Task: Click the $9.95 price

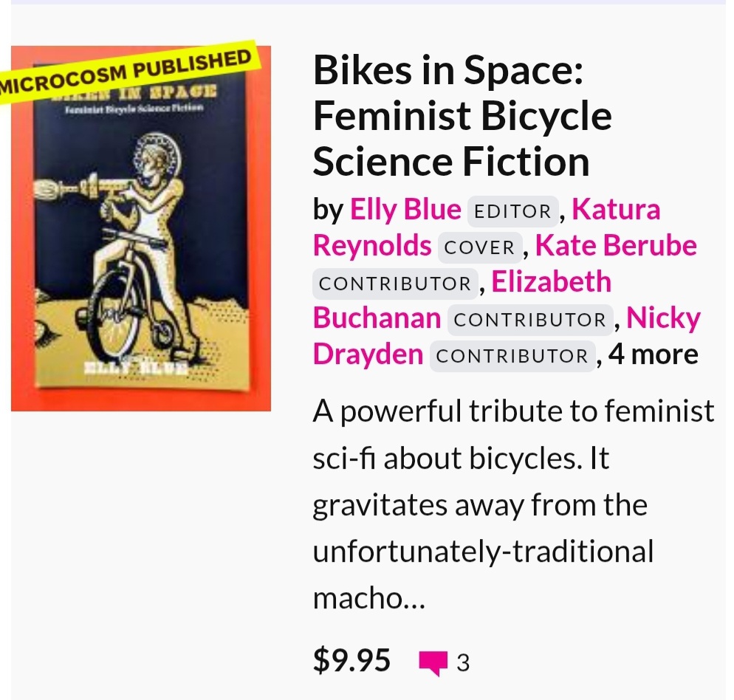Action: [x=351, y=660]
